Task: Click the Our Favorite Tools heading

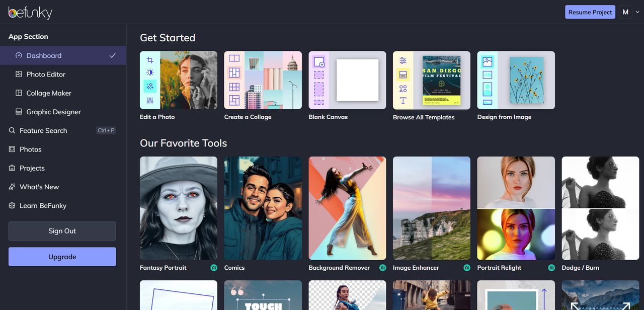Action: point(184,143)
